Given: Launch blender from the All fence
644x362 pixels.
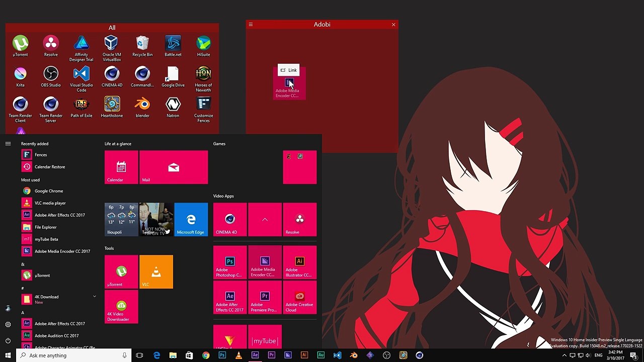Looking at the screenshot, I should click(142, 107).
